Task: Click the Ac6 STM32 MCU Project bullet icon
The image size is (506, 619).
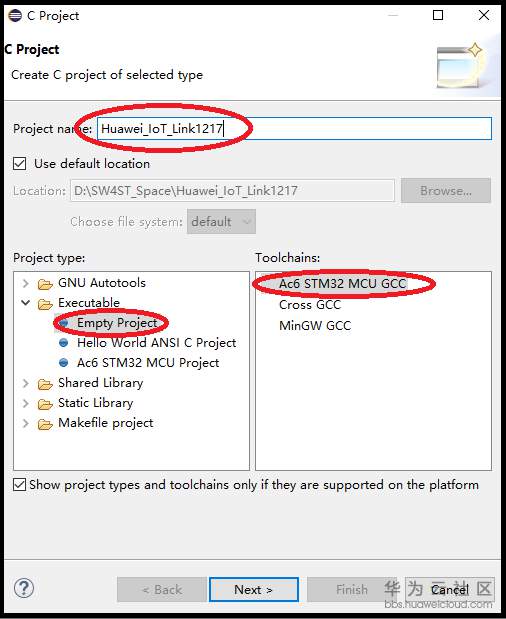Action: click(x=63, y=363)
